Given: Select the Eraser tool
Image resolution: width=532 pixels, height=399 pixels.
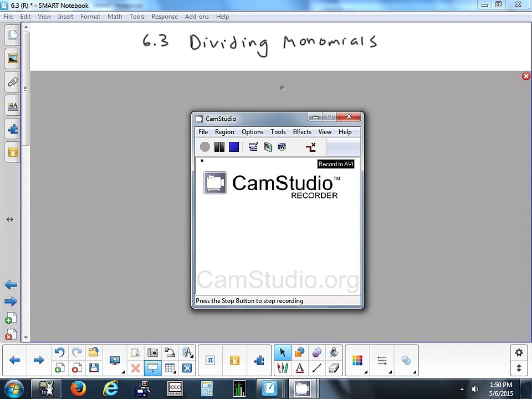Looking at the screenshot, I should pyautogui.click(x=334, y=368).
